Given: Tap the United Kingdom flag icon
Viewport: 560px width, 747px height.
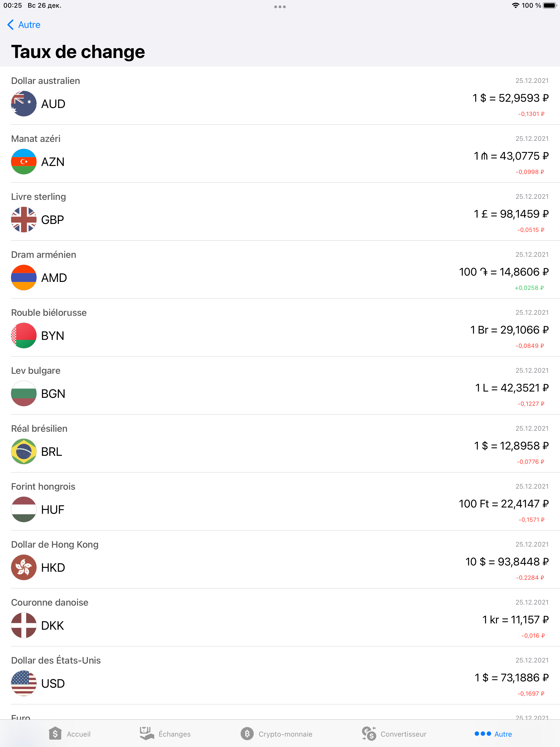Looking at the screenshot, I should click(24, 220).
